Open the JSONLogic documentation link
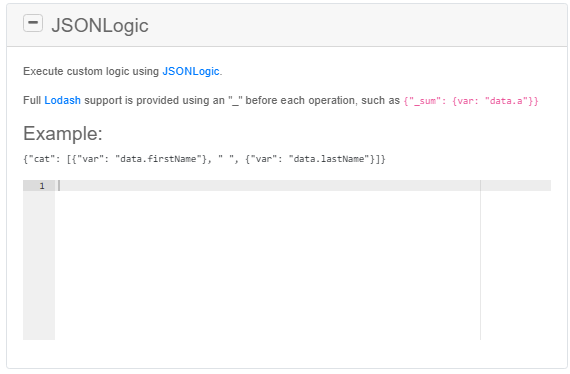This screenshot has width=570, height=374. (191, 71)
